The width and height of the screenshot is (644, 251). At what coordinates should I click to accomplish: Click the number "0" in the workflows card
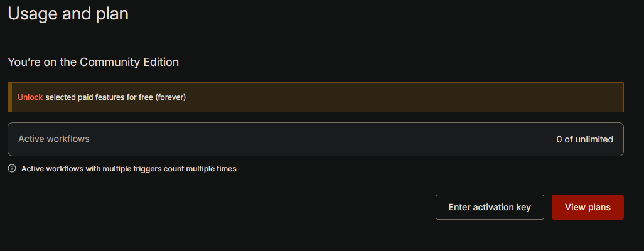pyautogui.click(x=559, y=139)
